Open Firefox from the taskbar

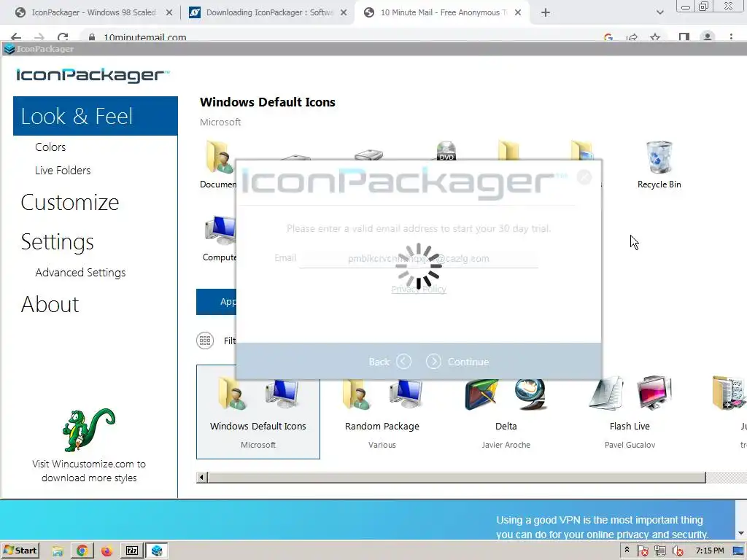[x=107, y=551]
